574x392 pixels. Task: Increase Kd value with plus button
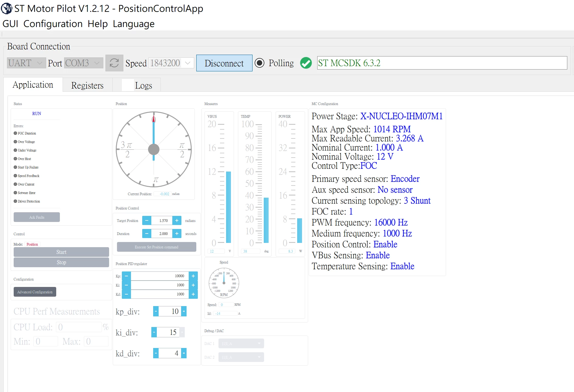[193, 294]
